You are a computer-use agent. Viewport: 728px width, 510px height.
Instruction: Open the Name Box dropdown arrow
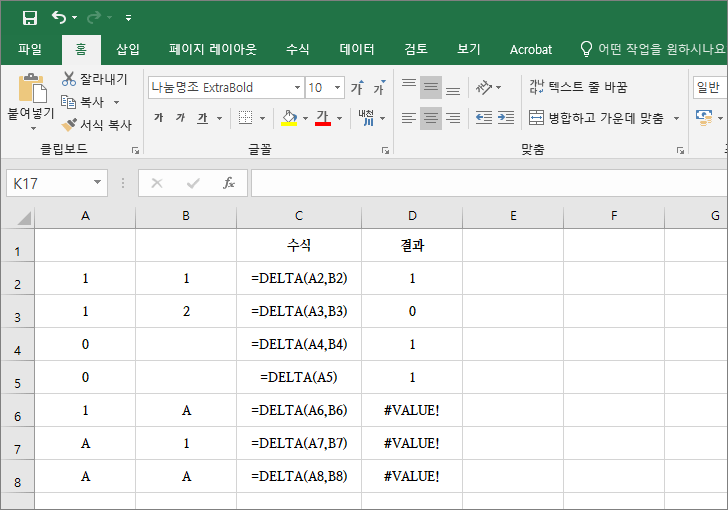click(98, 183)
